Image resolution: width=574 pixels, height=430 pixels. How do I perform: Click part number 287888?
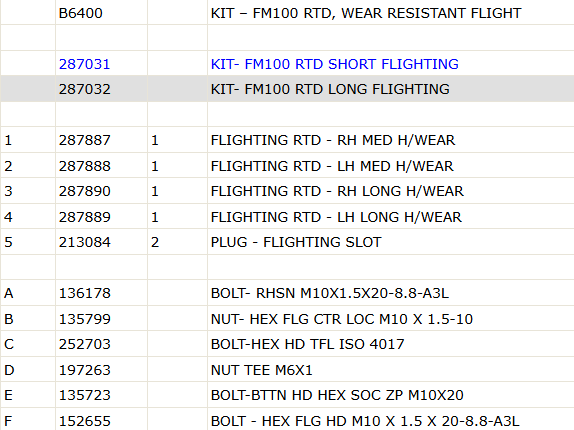[x=85, y=166]
